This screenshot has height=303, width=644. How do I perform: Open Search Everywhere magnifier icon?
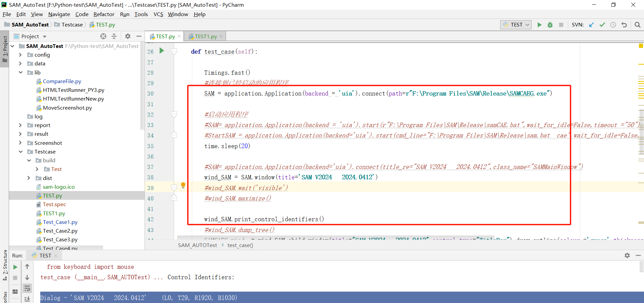coord(638,25)
